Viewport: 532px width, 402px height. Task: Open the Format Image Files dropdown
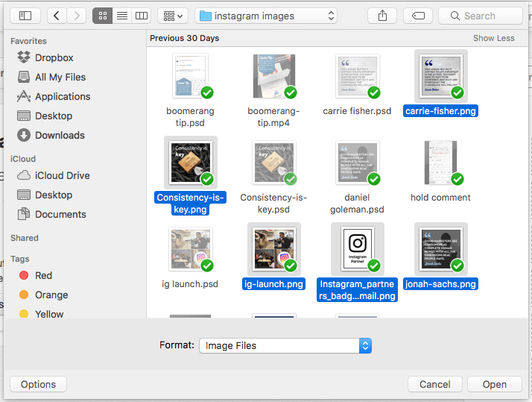click(x=285, y=345)
